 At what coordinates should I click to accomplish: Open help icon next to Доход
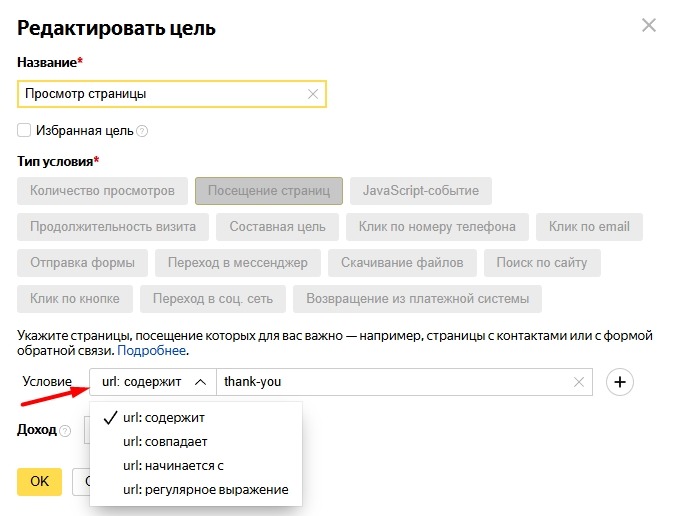[65, 431]
